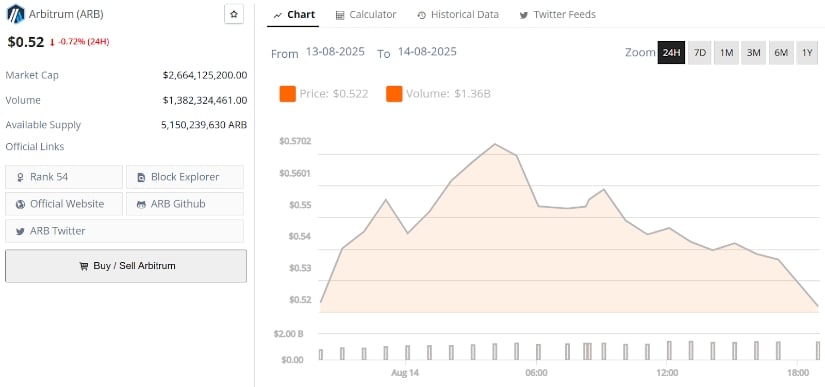The image size is (825, 387).
Task: Click the highest peak of the price line
Action: pos(495,144)
